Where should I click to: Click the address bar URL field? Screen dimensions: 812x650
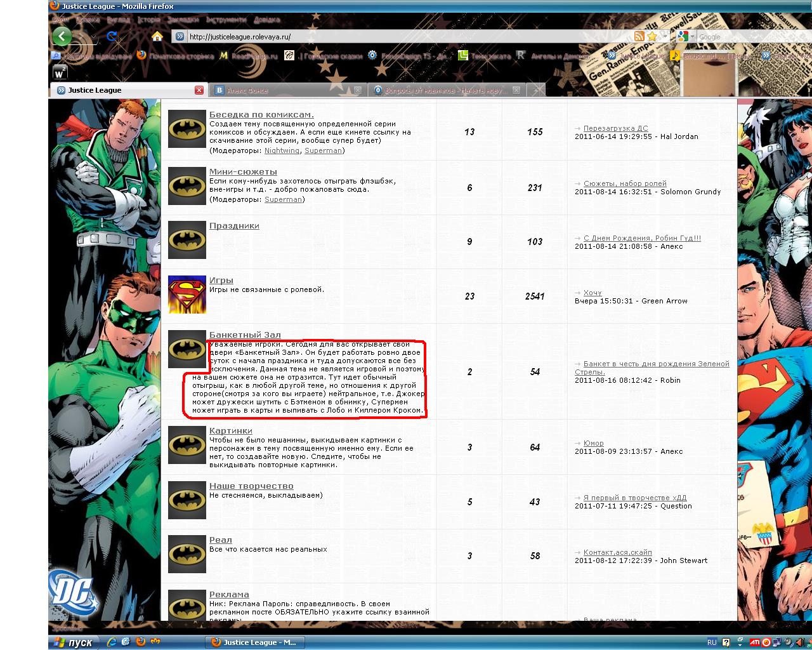(x=409, y=37)
